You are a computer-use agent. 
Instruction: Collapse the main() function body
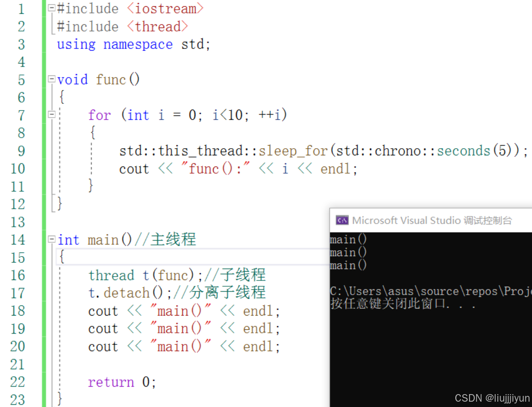point(51,239)
